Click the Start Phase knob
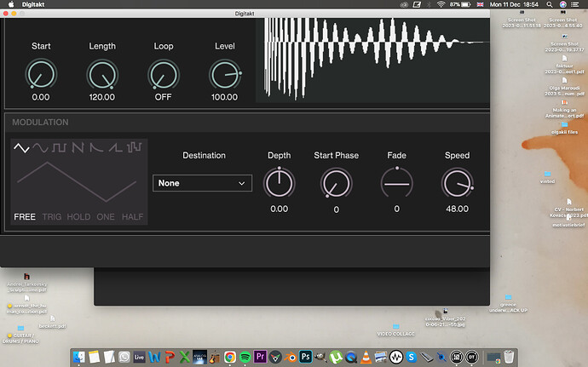The image size is (588, 367). pyautogui.click(x=336, y=183)
